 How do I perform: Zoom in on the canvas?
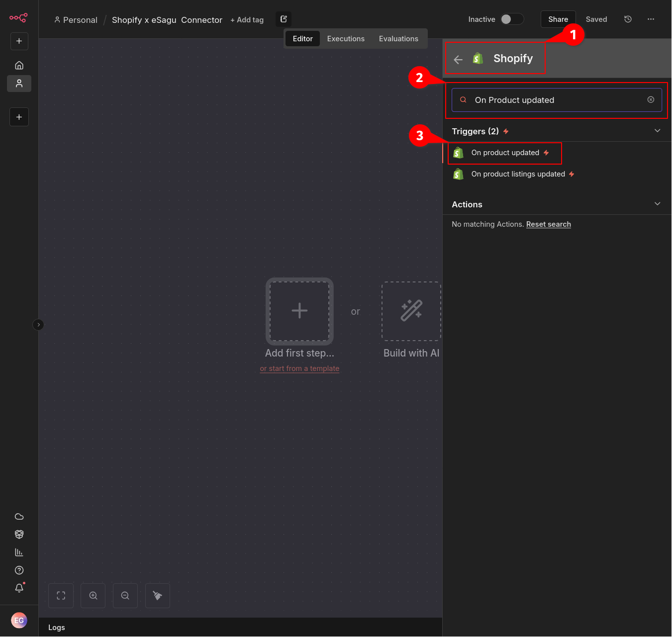(x=93, y=596)
